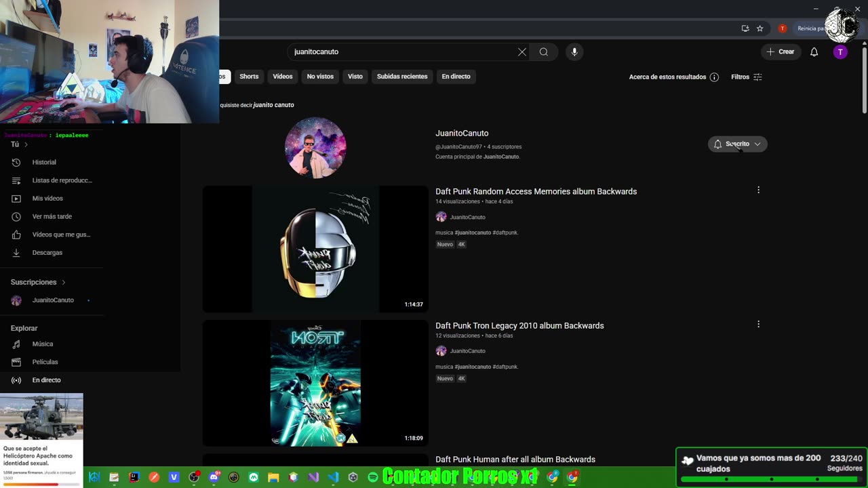This screenshot has height=488, width=868.
Task: Open the JetBrains IDE taskbar icon
Action: click(x=134, y=477)
